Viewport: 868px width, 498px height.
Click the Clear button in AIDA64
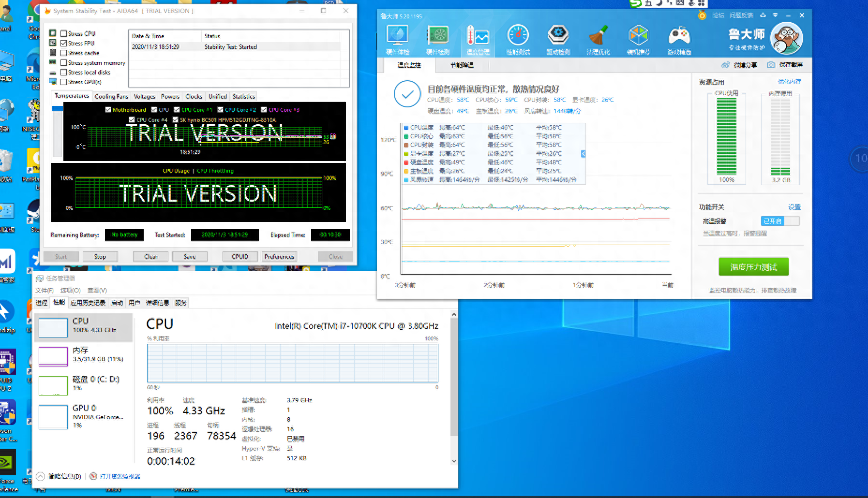tap(151, 257)
